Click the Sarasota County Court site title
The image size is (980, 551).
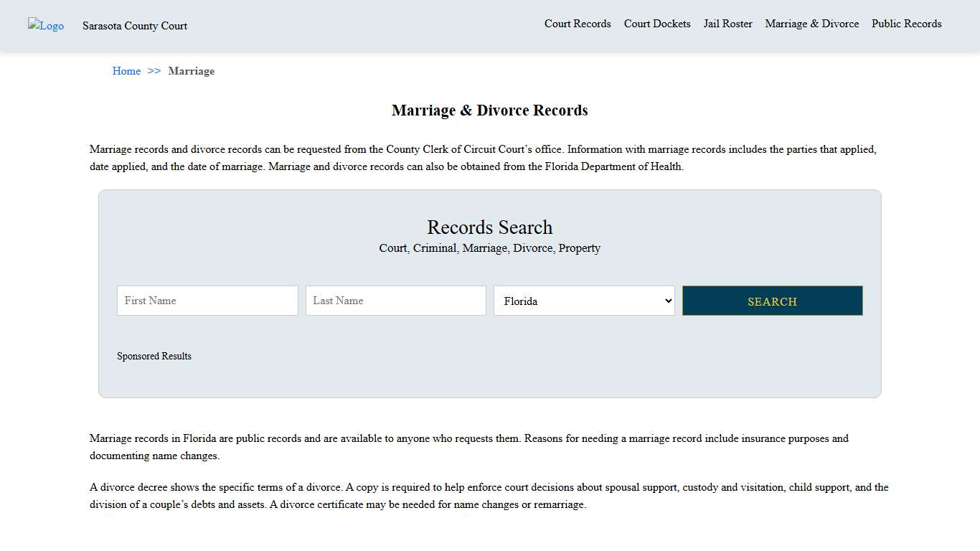click(x=134, y=26)
